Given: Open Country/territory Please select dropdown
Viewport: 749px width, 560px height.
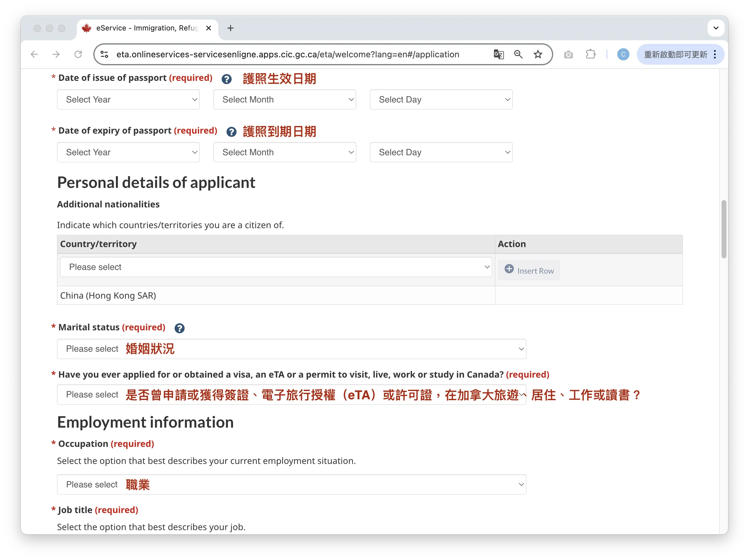Looking at the screenshot, I should coord(276,267).
